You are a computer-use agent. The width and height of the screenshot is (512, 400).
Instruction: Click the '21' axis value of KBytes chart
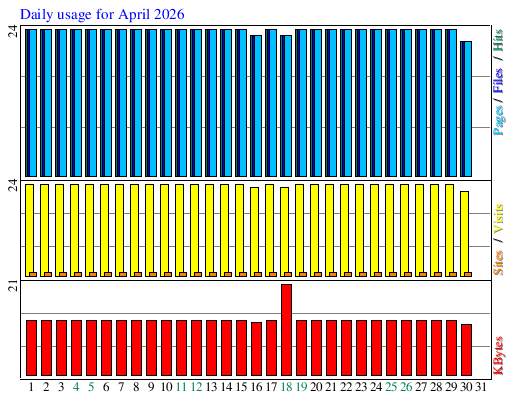[13, 286]
